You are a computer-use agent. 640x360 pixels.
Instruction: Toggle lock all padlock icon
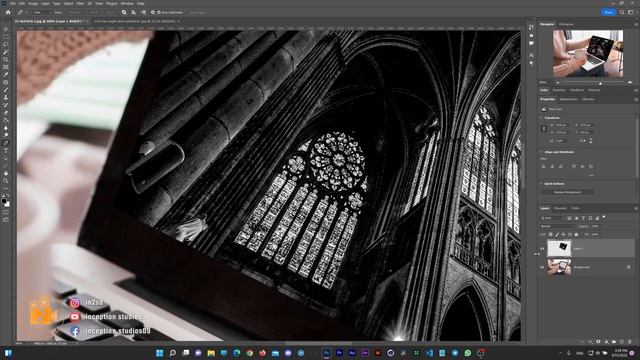coord(576,234)
